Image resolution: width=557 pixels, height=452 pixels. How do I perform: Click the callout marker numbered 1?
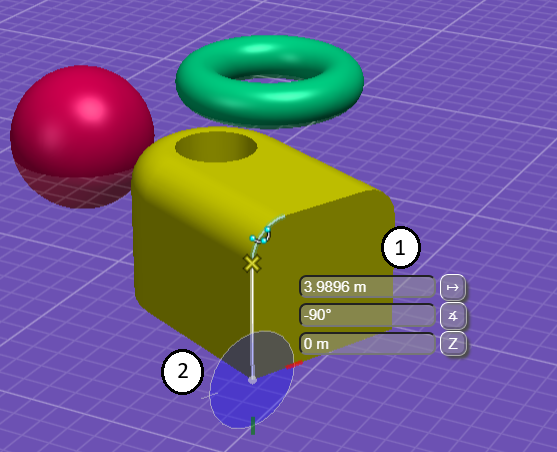400,247
